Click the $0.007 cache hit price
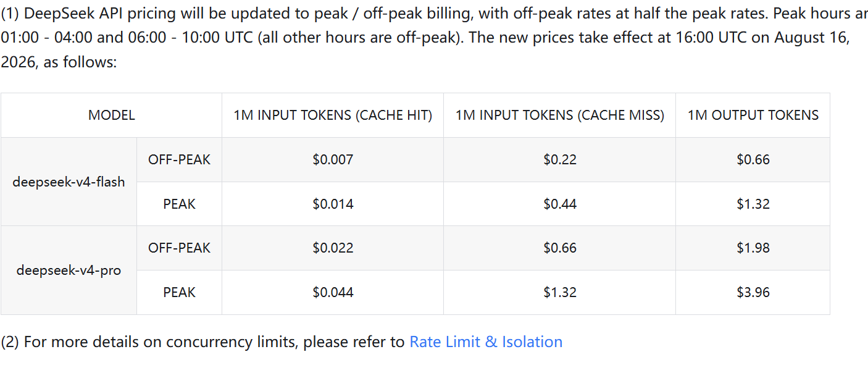 (333, 159)
